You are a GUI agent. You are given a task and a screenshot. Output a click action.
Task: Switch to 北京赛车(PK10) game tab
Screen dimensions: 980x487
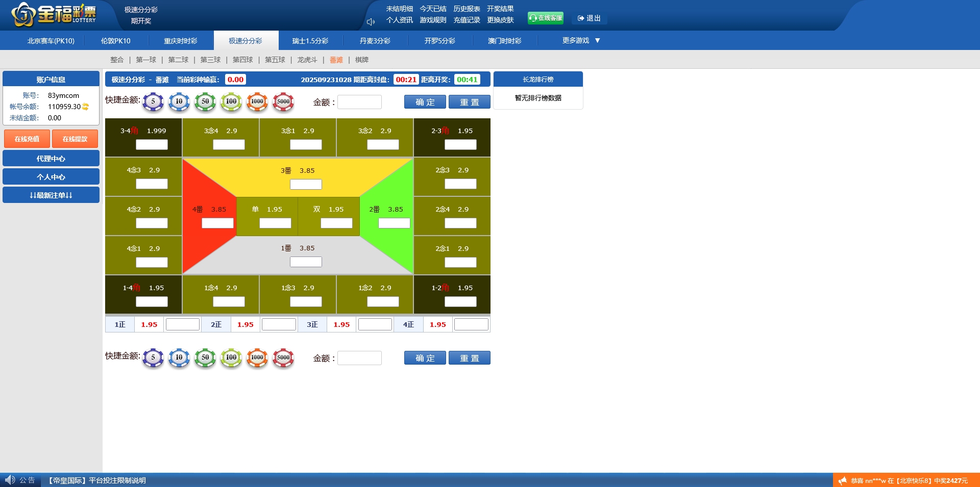pyautogui.click(x=51, y=41)
